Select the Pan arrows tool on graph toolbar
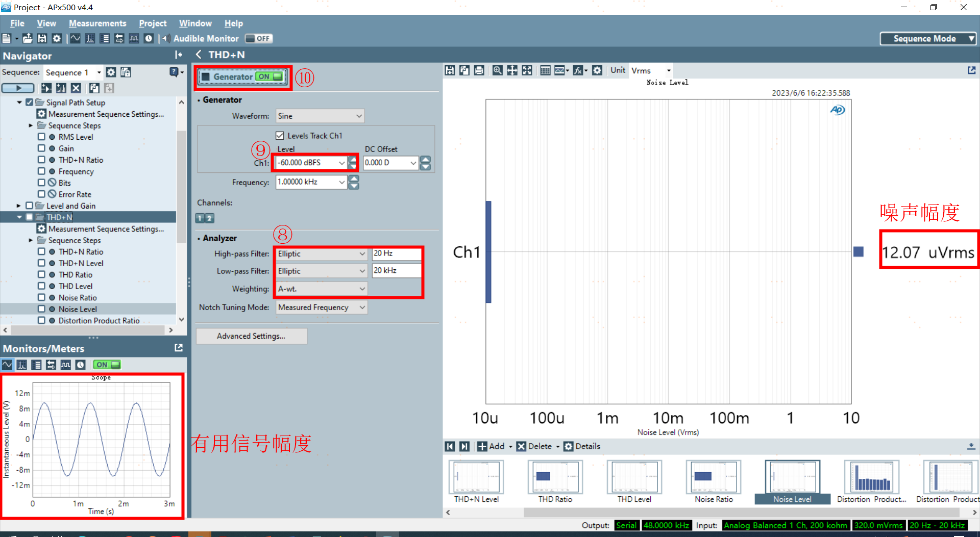The height and width of the screenshot is (537, 980). [512, 70]
